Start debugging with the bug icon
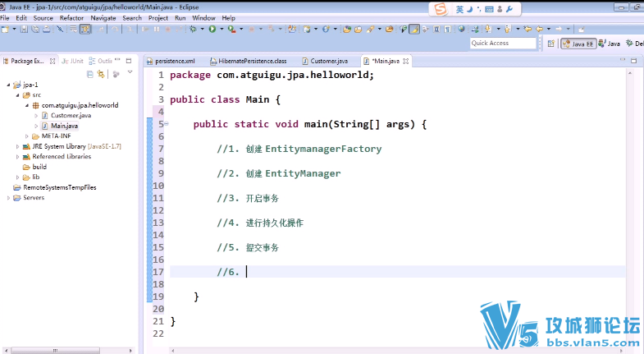Image resolution: width=644 pixels, height=354 pixels. pyautogui.click(x=193, y=30)
